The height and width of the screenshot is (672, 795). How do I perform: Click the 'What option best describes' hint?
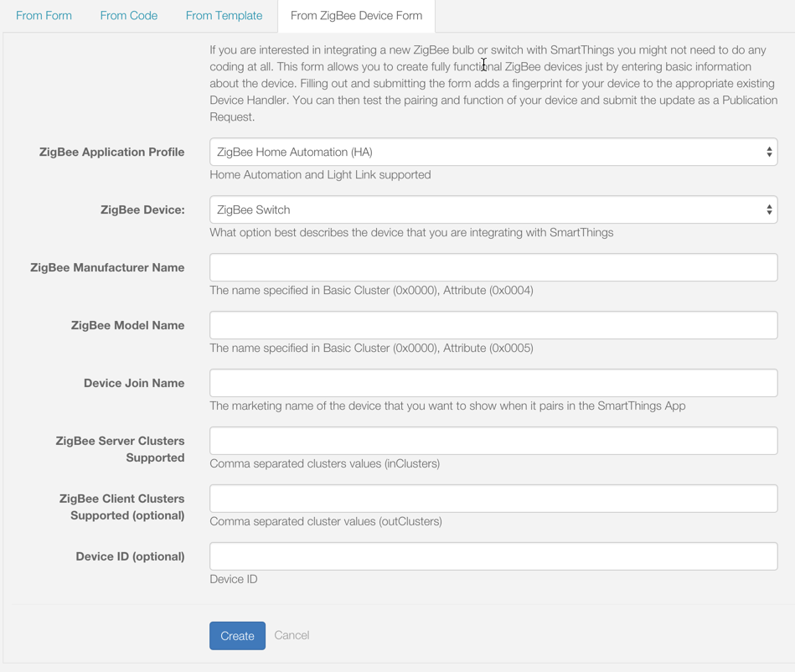pos(411,232)
